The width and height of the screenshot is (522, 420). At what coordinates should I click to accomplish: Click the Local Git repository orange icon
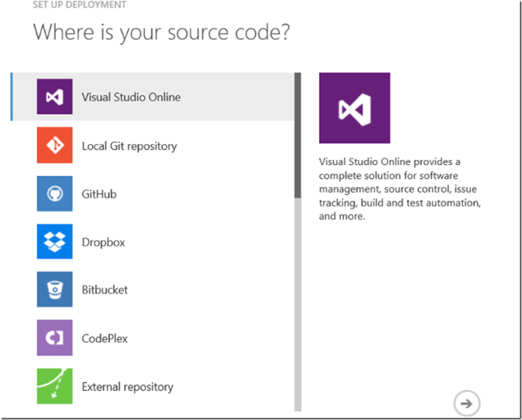[54, 145]
